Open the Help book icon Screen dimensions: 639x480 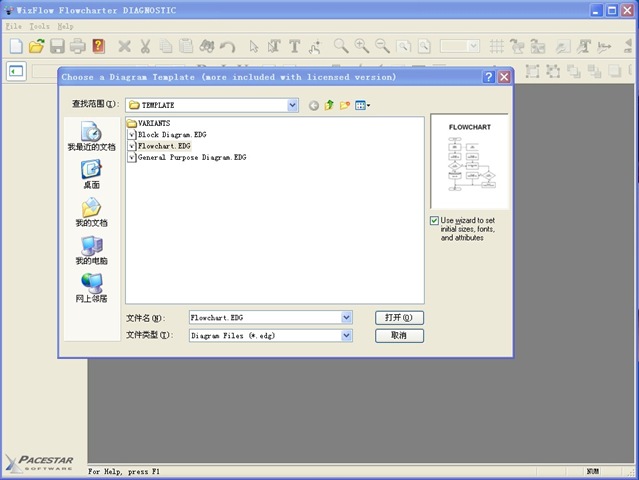[98, 46]
